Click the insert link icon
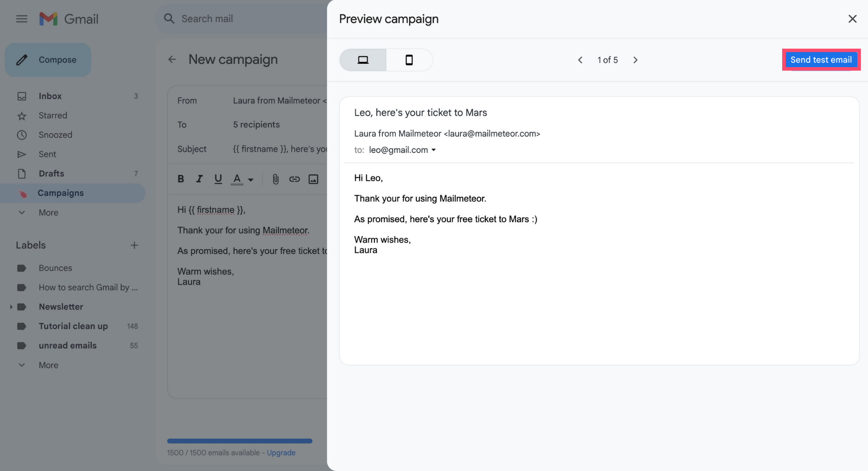This screenshot has width=868, height=471. tap(294, 179)
